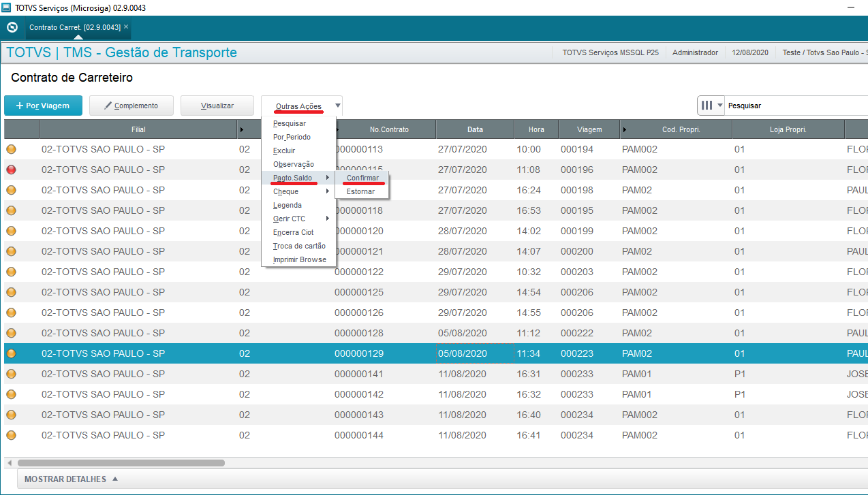Click the Complemento button
This screenshot has width=868, height=495.
[x=131, y=106]
